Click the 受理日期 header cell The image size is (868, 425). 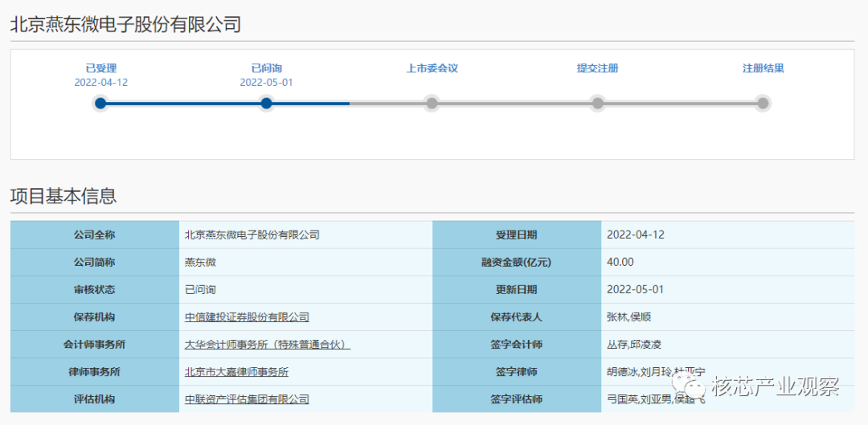[517, 235]
